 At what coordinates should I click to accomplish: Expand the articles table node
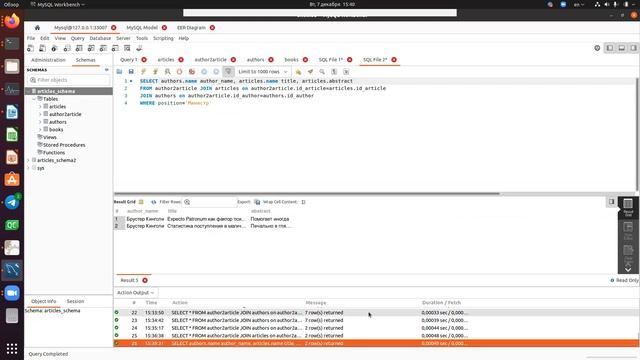(x=40, y=107)
